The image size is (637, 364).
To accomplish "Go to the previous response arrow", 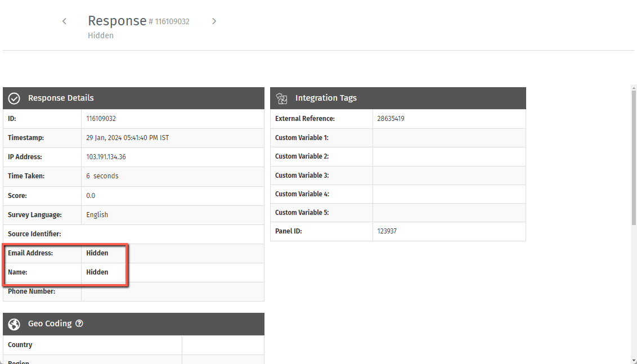I will pyautogui.click(x=64, y=21).
